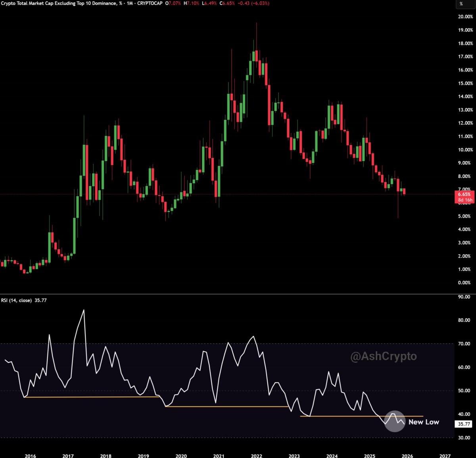Click the percentage unit icon on the price scale

tap(462, 4)
